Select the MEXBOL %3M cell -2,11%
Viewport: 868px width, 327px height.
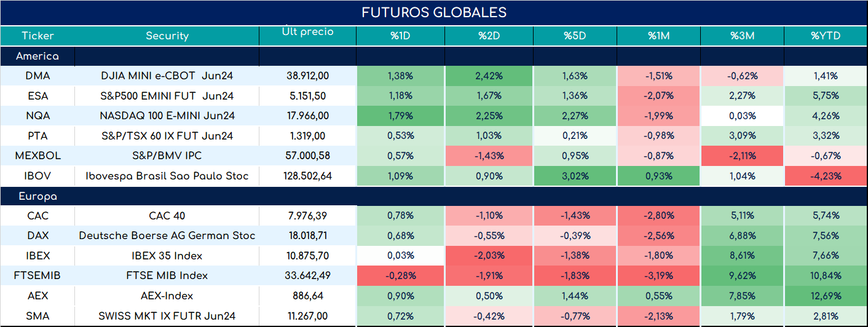[742, 156]
